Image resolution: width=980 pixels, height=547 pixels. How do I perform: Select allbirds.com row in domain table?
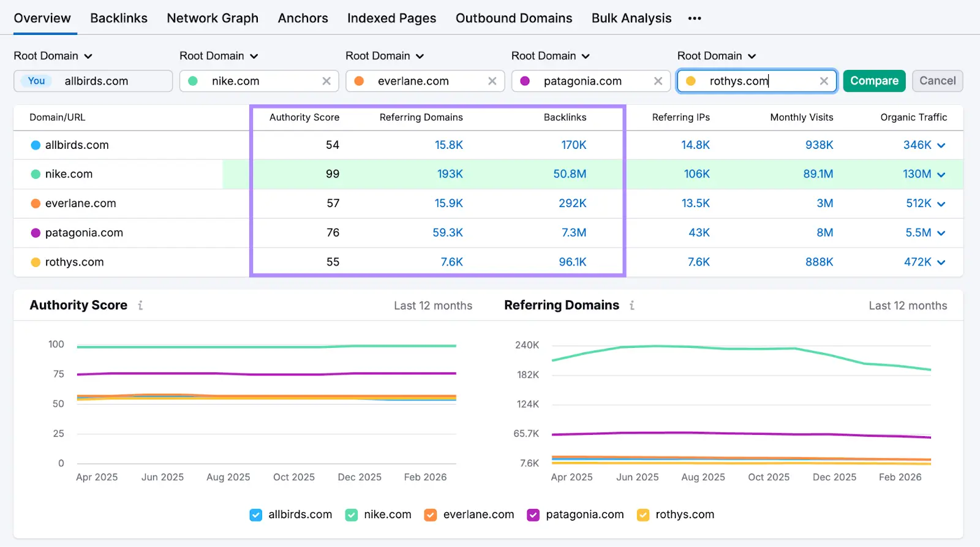[x=488, y=145]
